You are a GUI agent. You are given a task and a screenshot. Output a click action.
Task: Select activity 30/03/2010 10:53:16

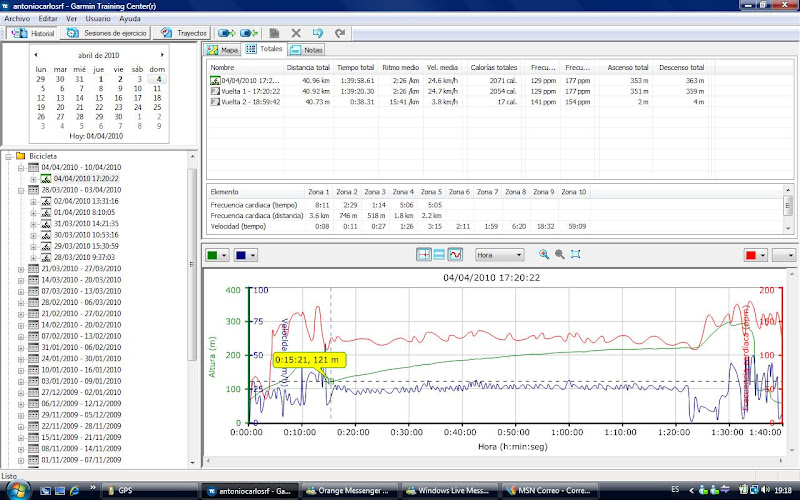(x=86, y=235)
